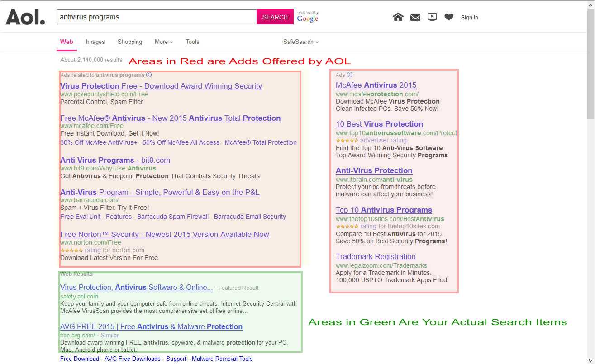Click Barracuda Spam Firewall sublink
595x364 pixels.
[x=173, y=217]
